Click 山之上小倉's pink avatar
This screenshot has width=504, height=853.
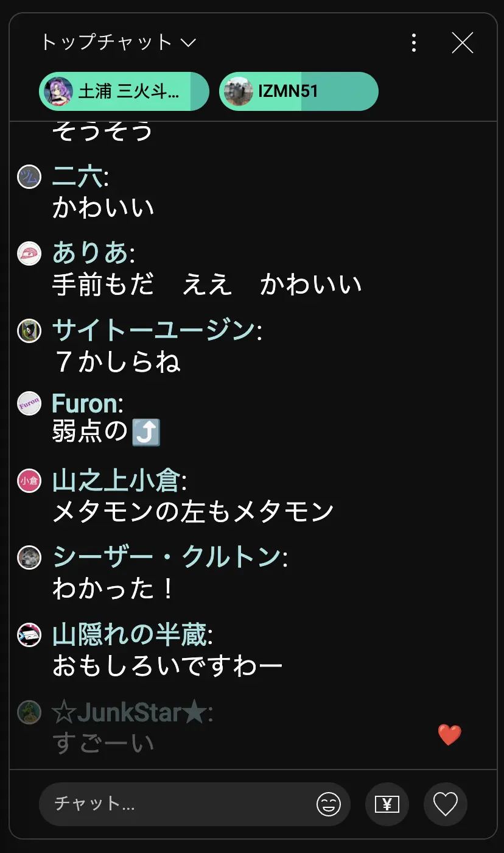29,481
